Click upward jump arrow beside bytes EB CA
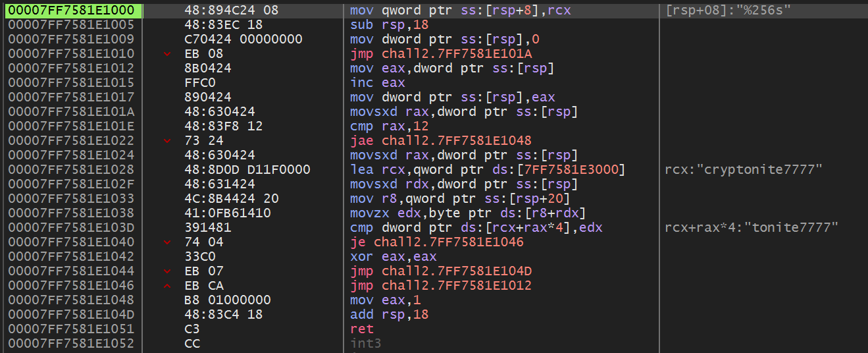 (167, 286)
